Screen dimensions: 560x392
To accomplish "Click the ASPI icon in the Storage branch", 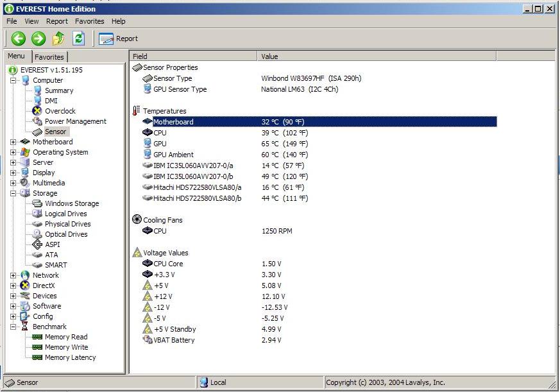I will pos(37,244).
